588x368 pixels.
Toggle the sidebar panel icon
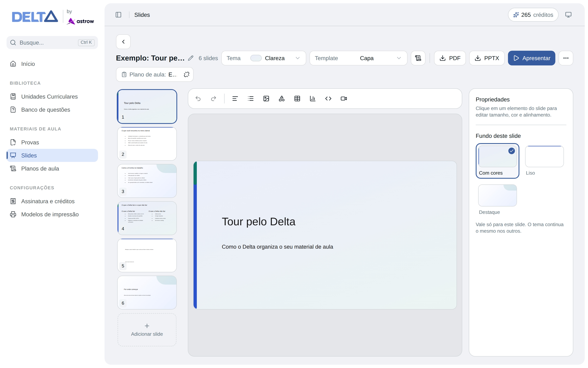pyautogui.click(x=118, y=15)
